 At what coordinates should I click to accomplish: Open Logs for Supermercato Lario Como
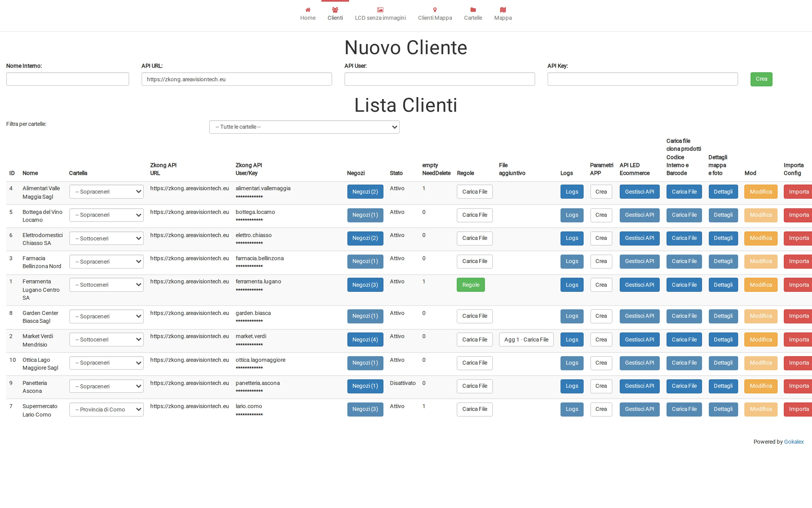[x=572, y=409]
